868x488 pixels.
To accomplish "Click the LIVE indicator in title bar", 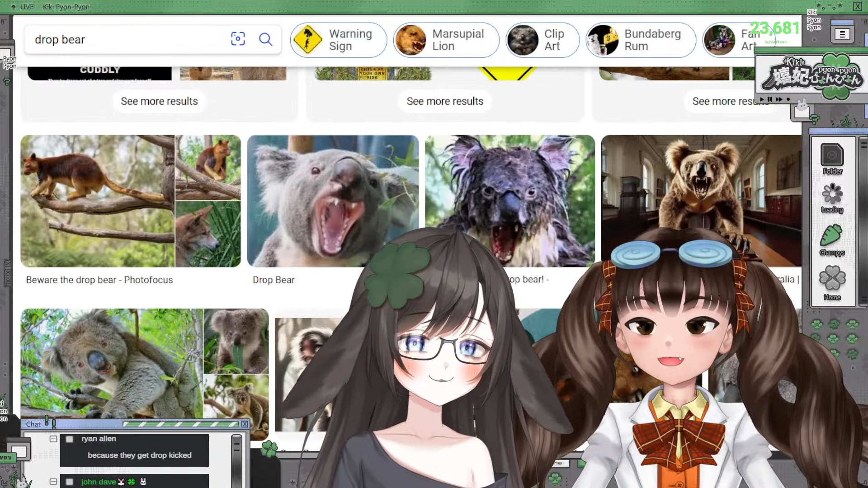I will coord(23,6).
